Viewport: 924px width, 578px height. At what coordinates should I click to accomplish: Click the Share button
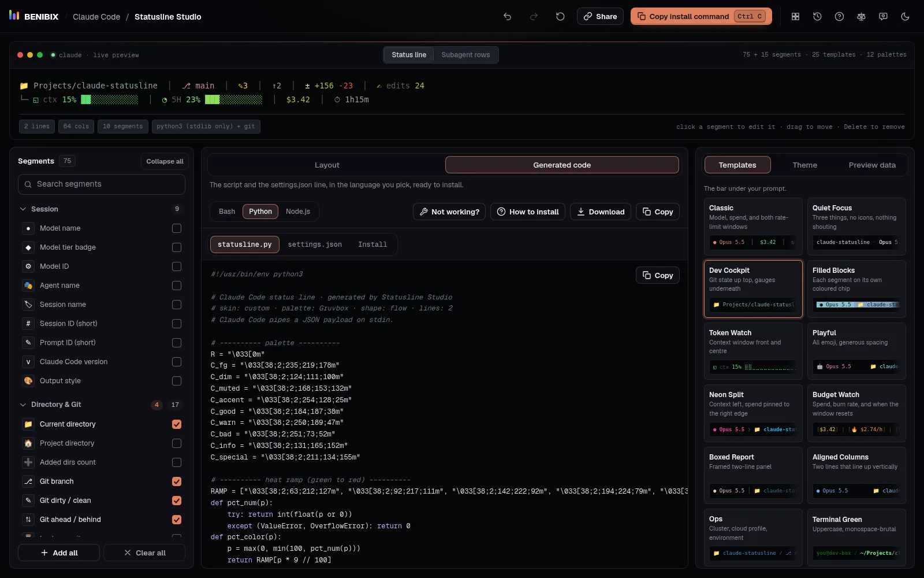(x=600, y=16)
